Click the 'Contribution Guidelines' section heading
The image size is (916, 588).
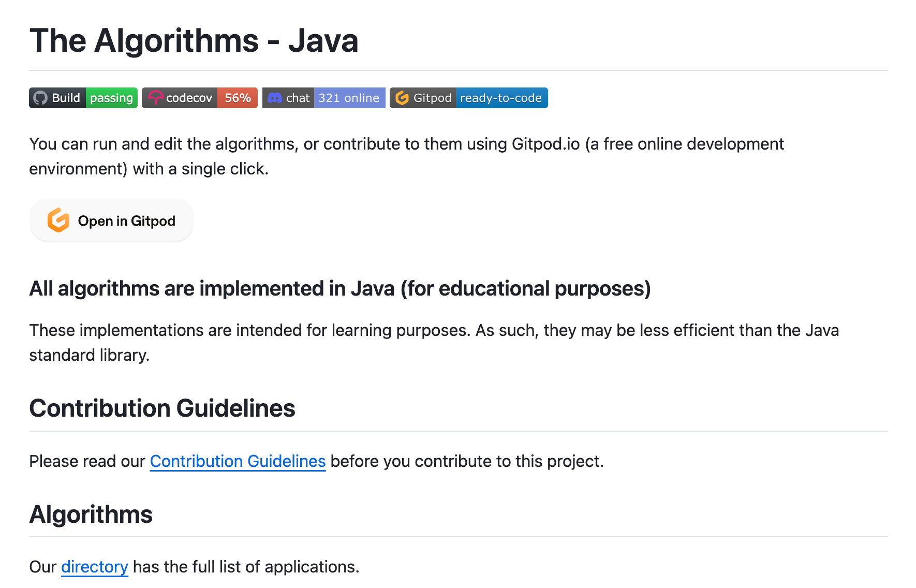tap(162, 408)
